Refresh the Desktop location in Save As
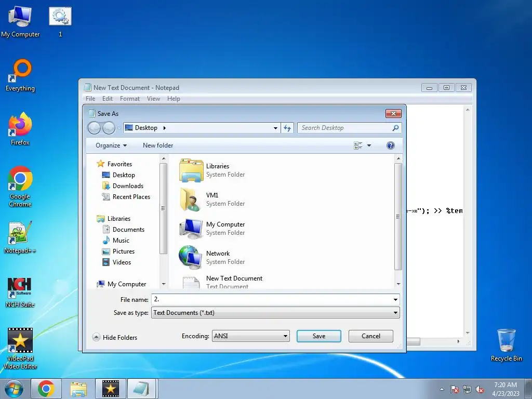The width and height of the screenshot is (532, 399). pyautogui.click(x=287, y=128)
